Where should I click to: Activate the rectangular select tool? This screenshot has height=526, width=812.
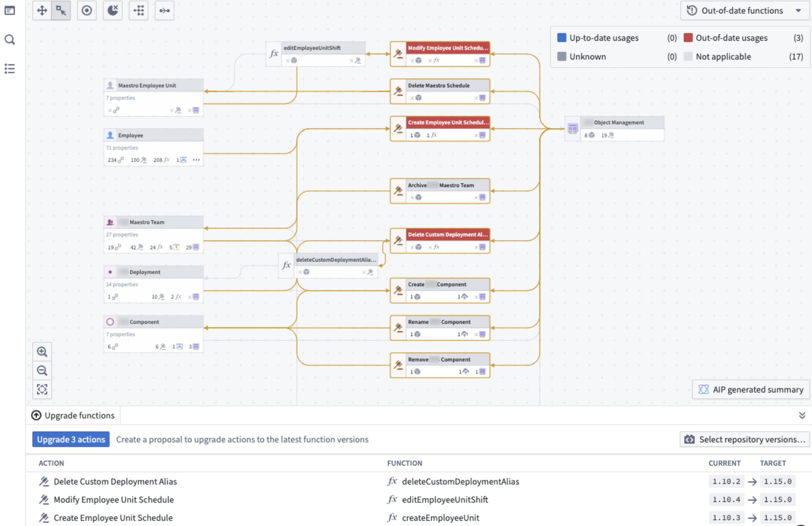[x=60, y=10]
